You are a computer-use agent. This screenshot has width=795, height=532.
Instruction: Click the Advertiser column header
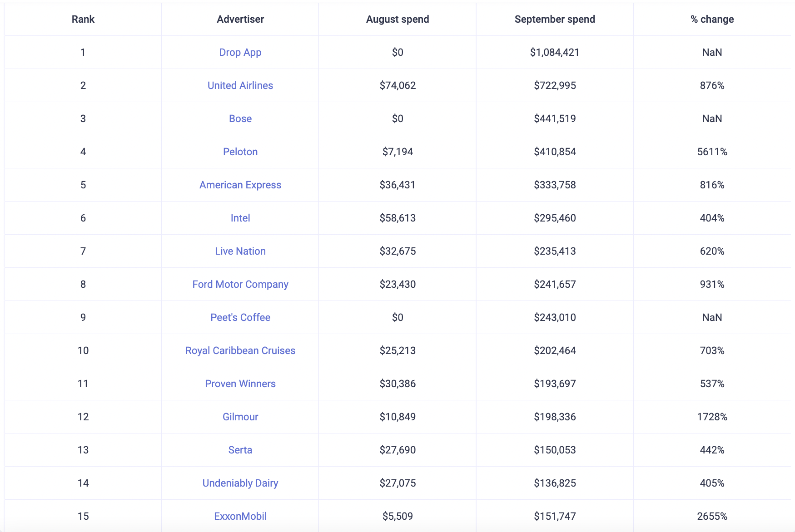(x=240, y=19)
